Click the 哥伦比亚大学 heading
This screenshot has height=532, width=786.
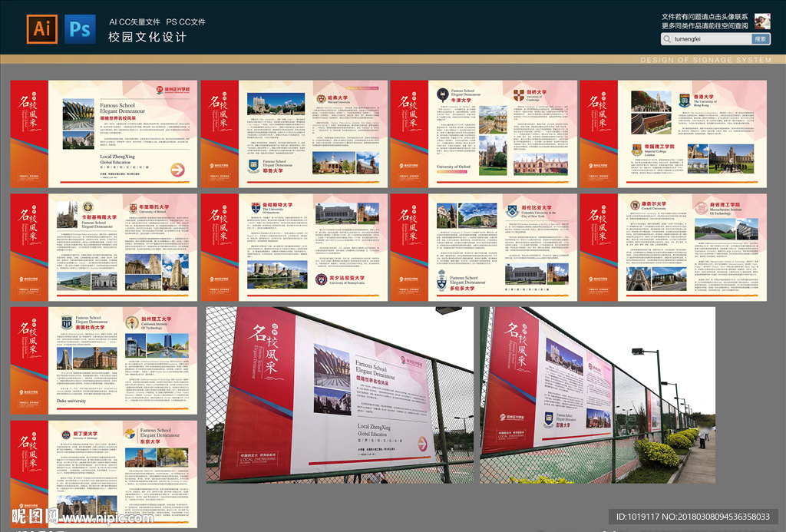tap(537, 207)
